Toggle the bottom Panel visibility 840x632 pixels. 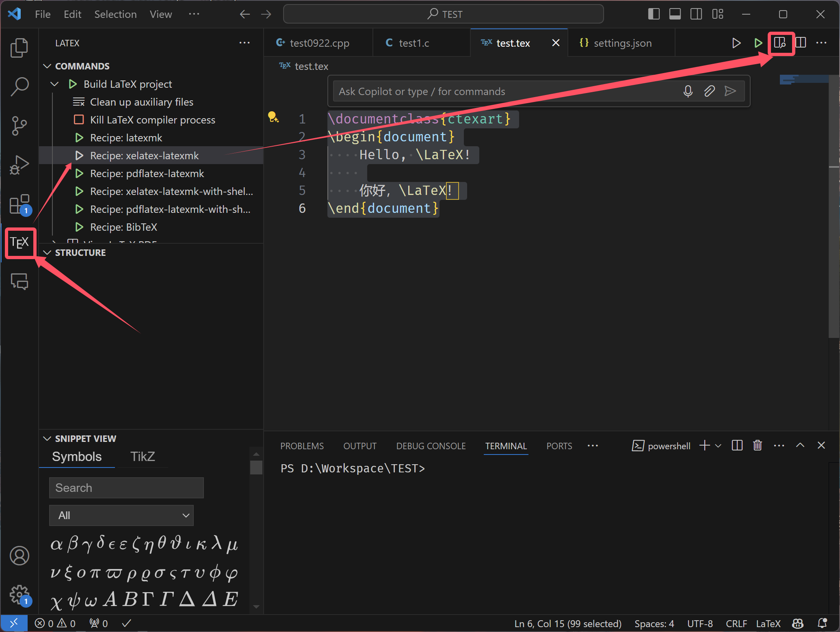(675, 14)
